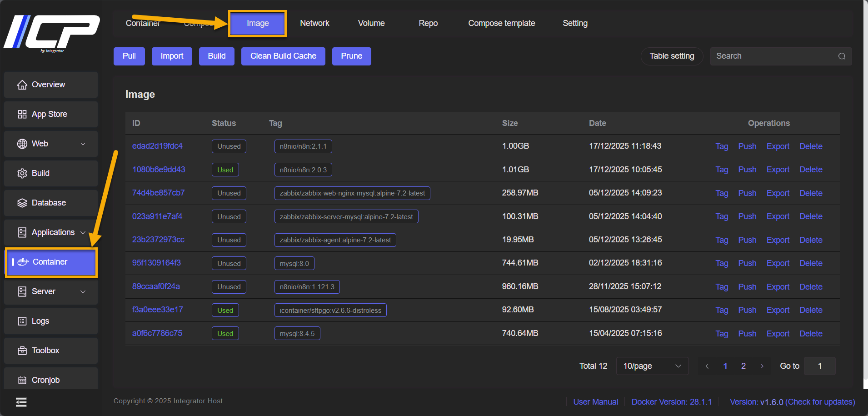Click the Logs list icon
The image size is (868, 416).
22,321
